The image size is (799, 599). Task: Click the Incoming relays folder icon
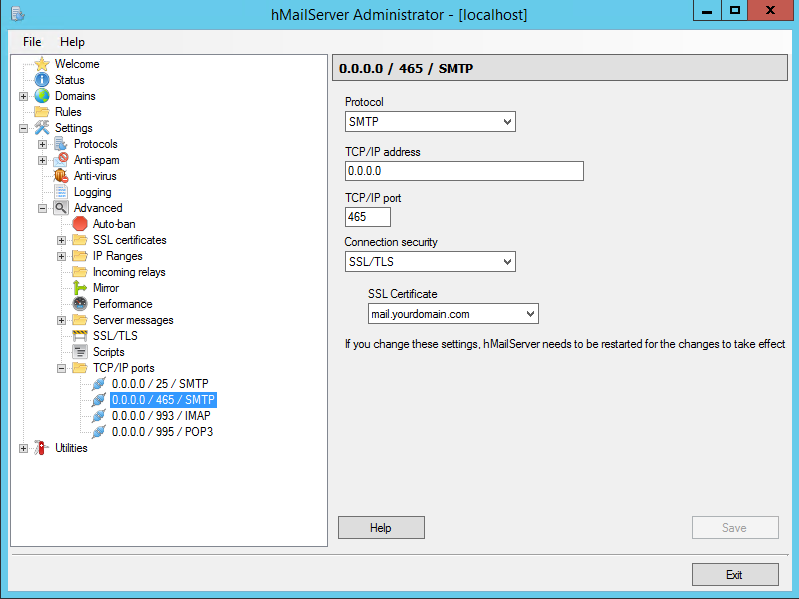click(80, 271)
